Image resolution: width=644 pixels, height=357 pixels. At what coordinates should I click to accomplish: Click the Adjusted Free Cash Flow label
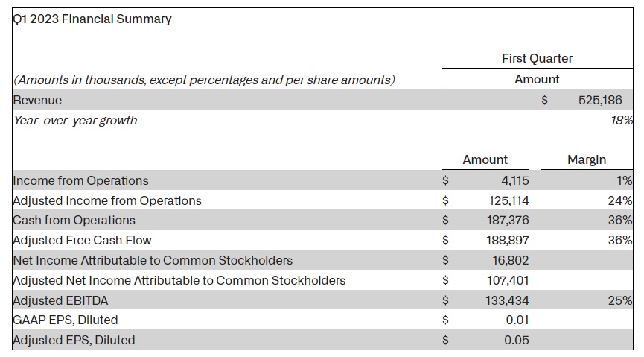83,240
